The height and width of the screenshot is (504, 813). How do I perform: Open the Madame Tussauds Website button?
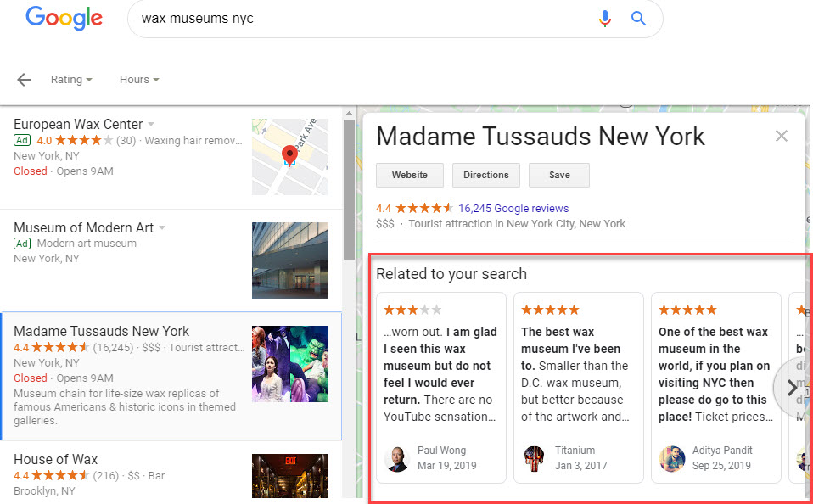pyautogui.click(x=409, y=175)
